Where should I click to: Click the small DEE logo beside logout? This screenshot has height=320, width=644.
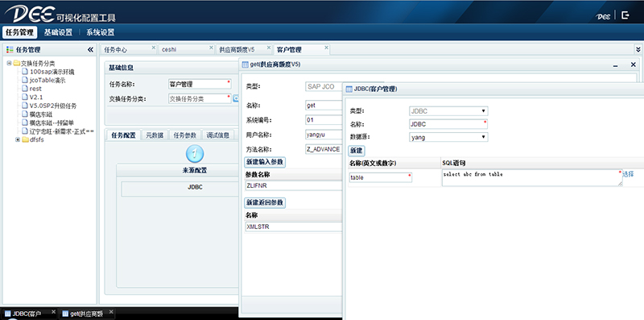click(603, 16)
